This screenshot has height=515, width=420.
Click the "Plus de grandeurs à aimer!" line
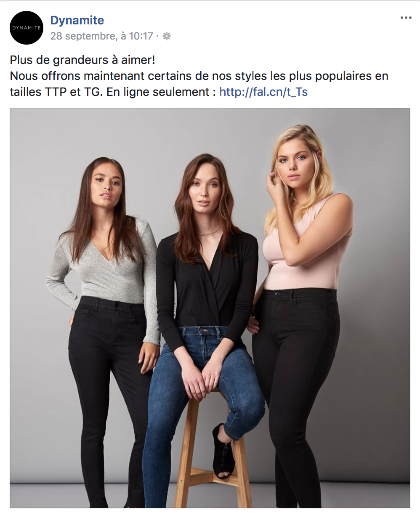point(82,60)
